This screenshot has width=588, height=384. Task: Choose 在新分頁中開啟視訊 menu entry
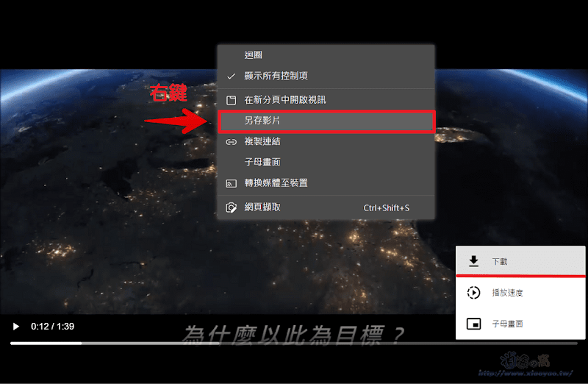(x=326, y=100)
